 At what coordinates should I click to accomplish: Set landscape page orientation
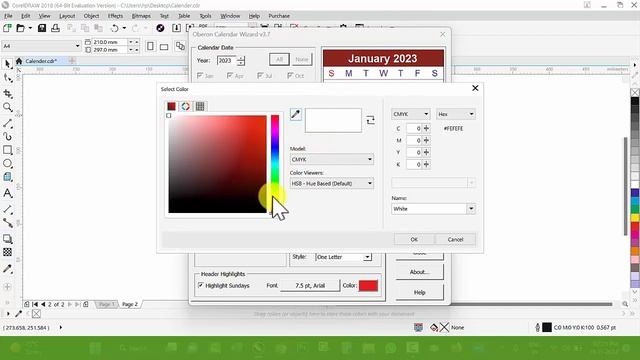(x=164, y=47)
